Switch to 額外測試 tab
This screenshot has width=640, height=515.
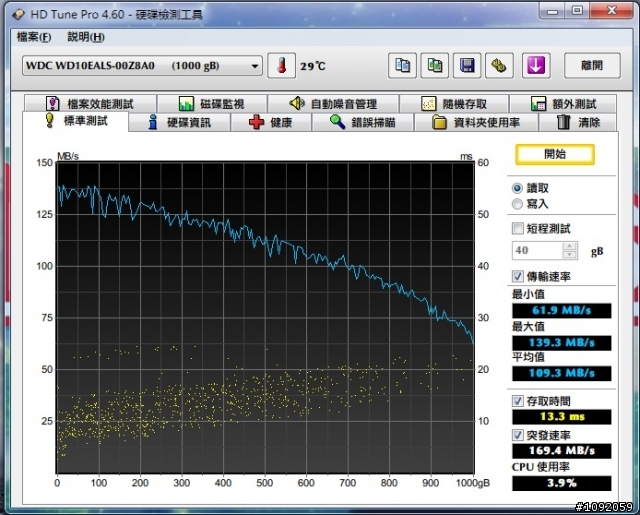(x=563, y=104)
